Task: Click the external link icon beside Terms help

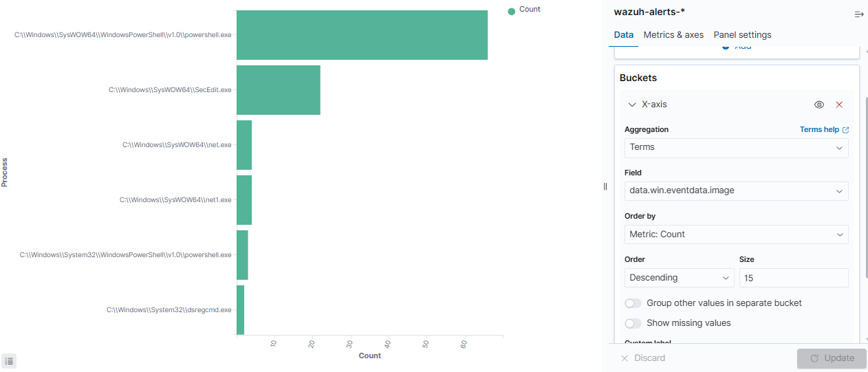Action: 846,130
